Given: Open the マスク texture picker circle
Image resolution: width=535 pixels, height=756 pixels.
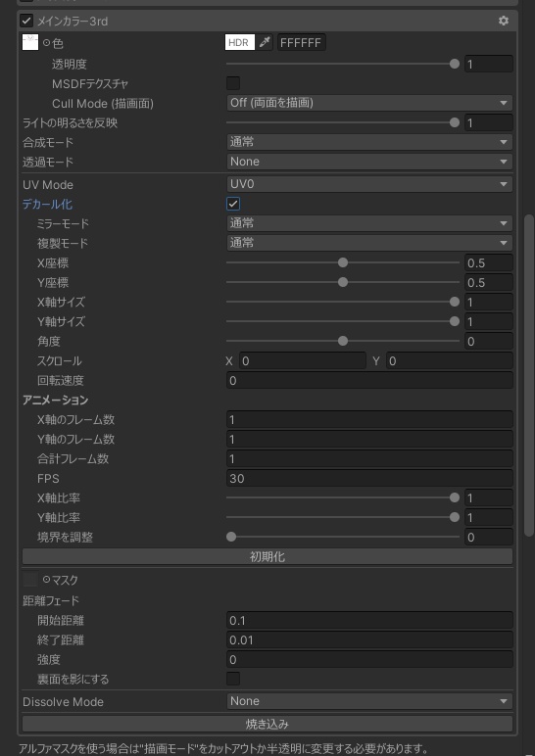Looking at the screenshot, I should (x=46, y=580).
